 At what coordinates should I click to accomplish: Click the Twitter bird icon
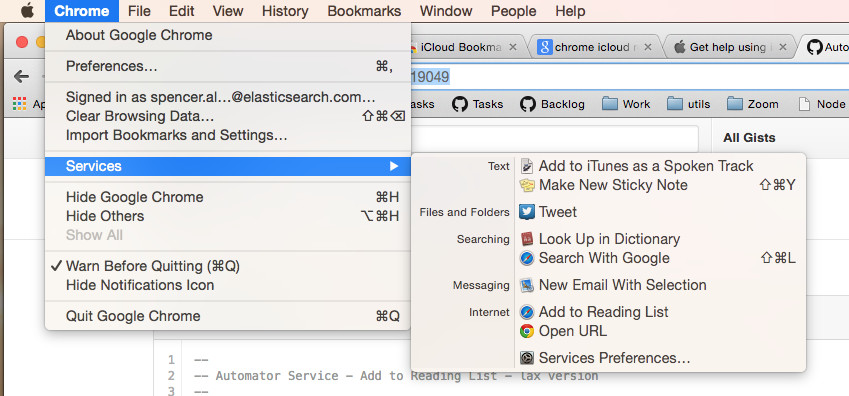[527, 212]
